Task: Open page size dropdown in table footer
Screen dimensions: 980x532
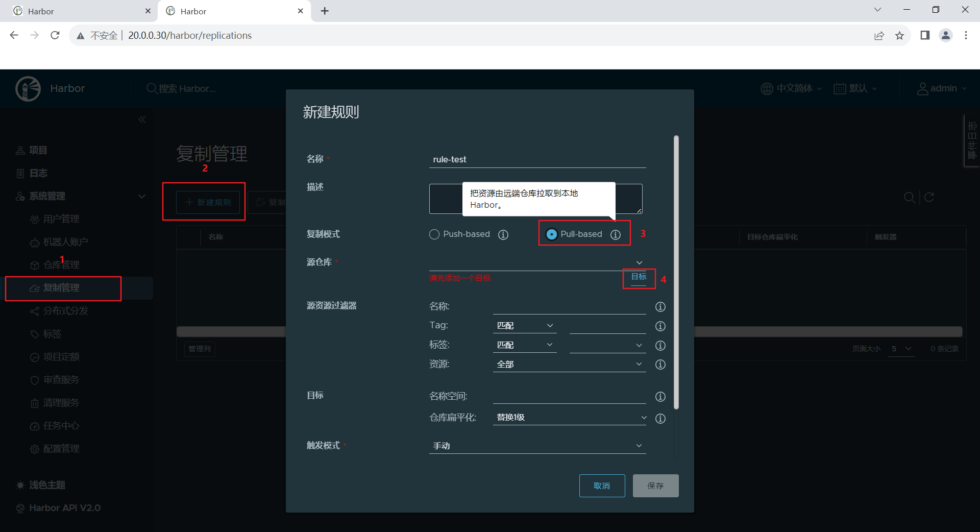Action: coord(901,349)
